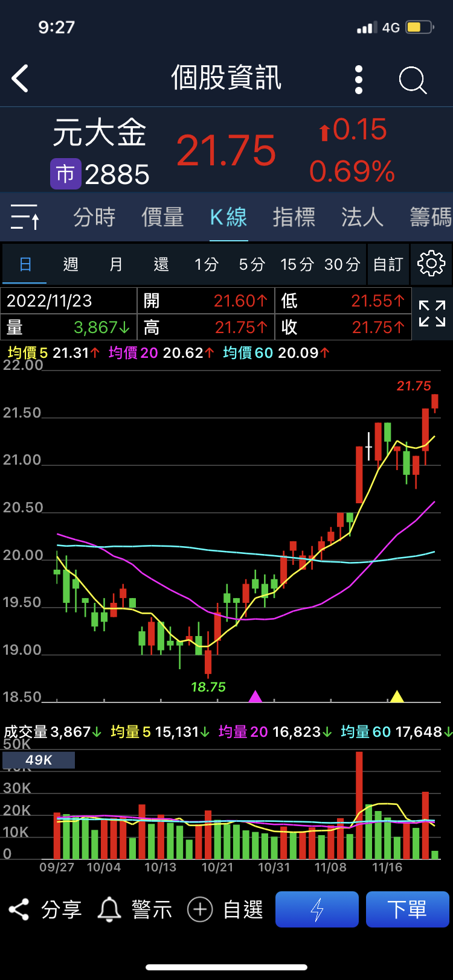Viewport: 453px width, 980px height.
Task: Tap the share icon at bottom left
Action: click(19, 909)
